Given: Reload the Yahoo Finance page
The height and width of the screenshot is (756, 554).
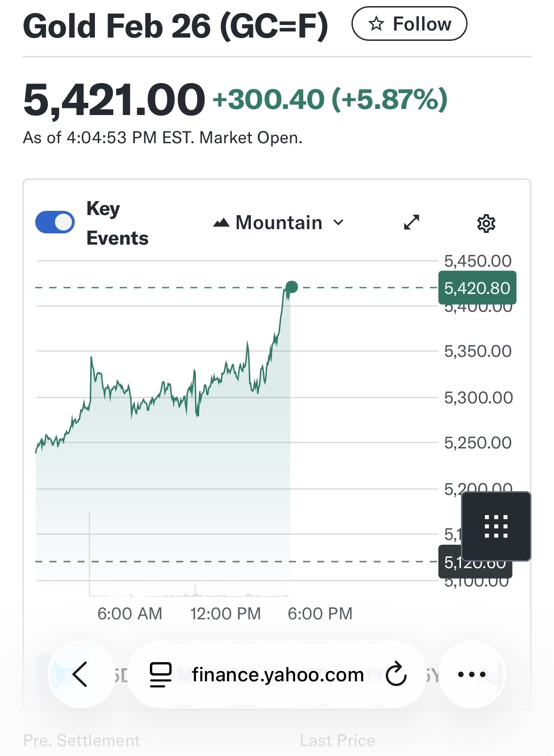Looking at the screenshot, I should pos(396,674).
